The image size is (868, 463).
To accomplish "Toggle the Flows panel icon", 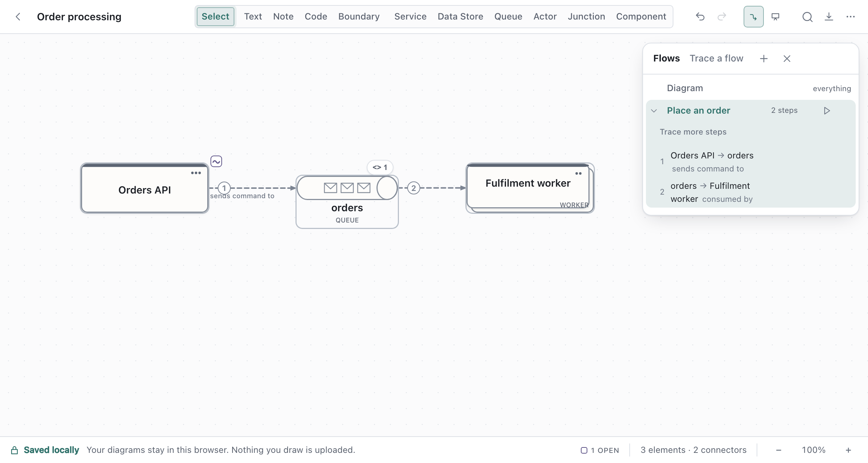I will coord(753,17).
